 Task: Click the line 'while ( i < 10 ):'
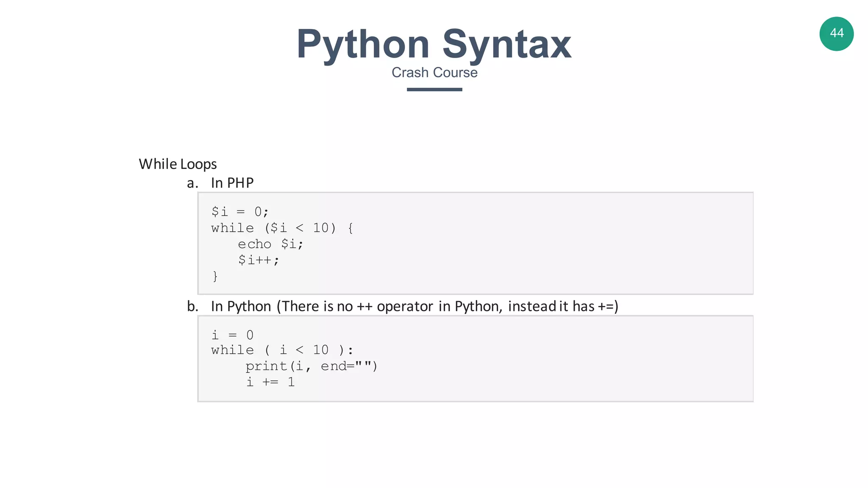(x=282, y=350)
